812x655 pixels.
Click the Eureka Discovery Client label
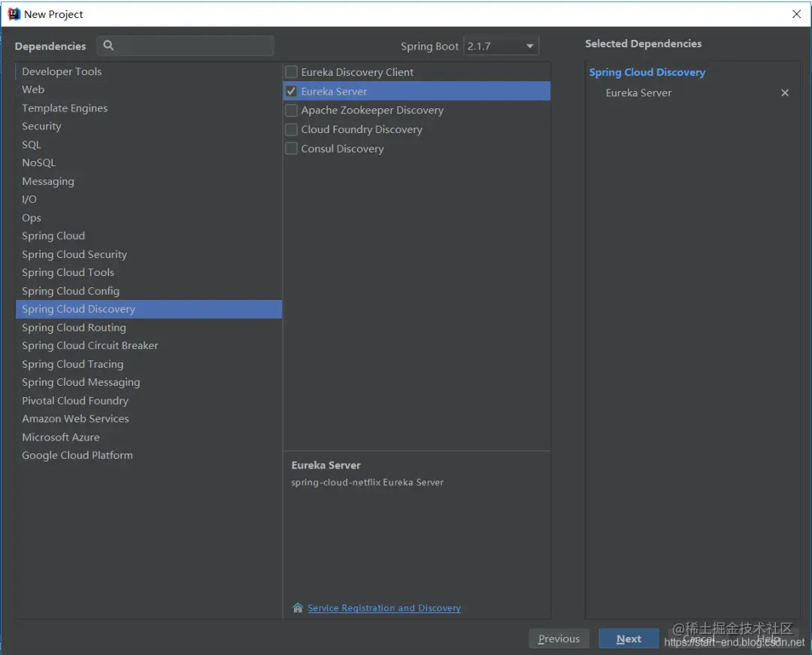tap(357, 72)
